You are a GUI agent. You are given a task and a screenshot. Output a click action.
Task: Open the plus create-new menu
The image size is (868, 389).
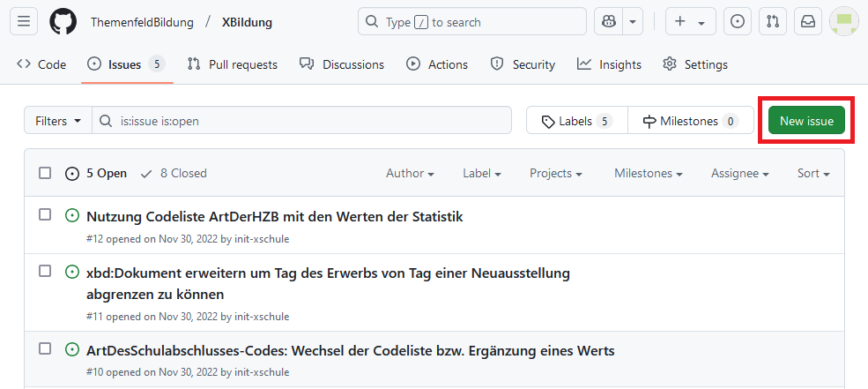coord(690,21)
